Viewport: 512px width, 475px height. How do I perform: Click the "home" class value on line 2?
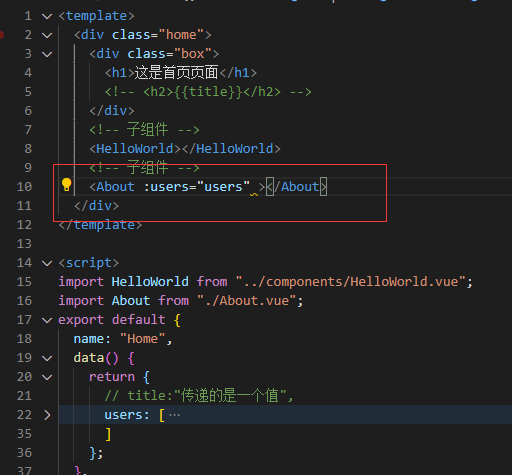point(181,35)
